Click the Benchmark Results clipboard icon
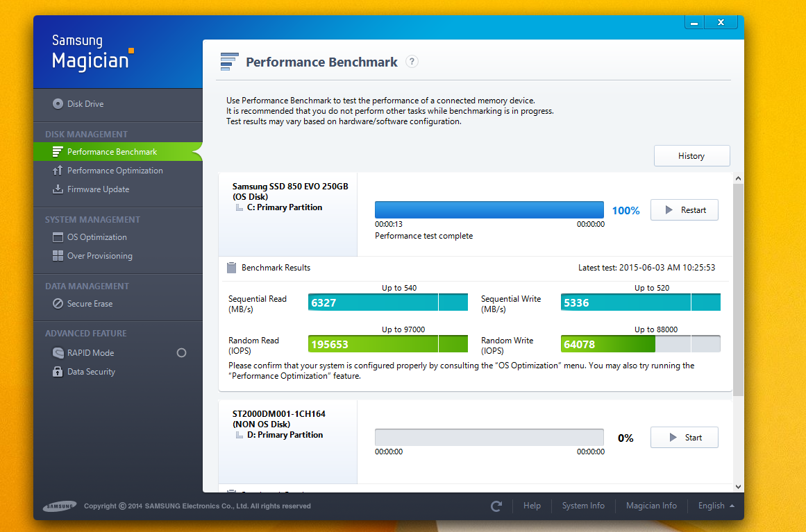Viewport: 806px width, 532px height. coord(232,268)
